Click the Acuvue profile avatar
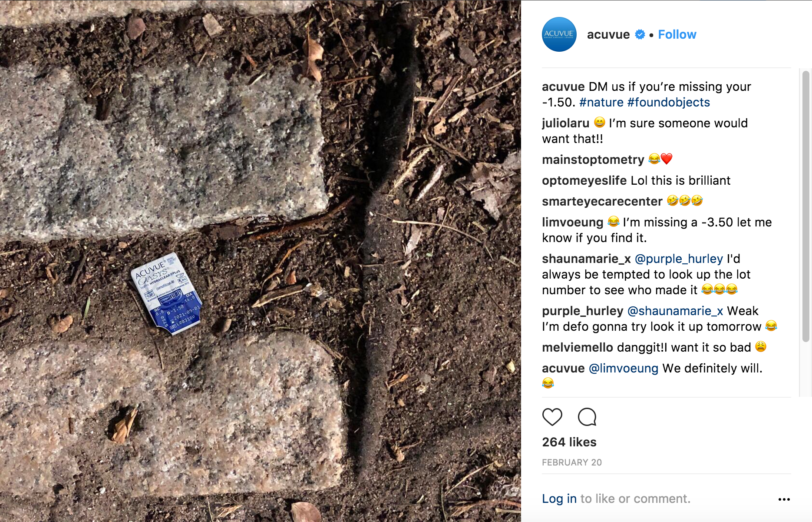The width and height of the screenshot is (812, 522). [559, 34]
